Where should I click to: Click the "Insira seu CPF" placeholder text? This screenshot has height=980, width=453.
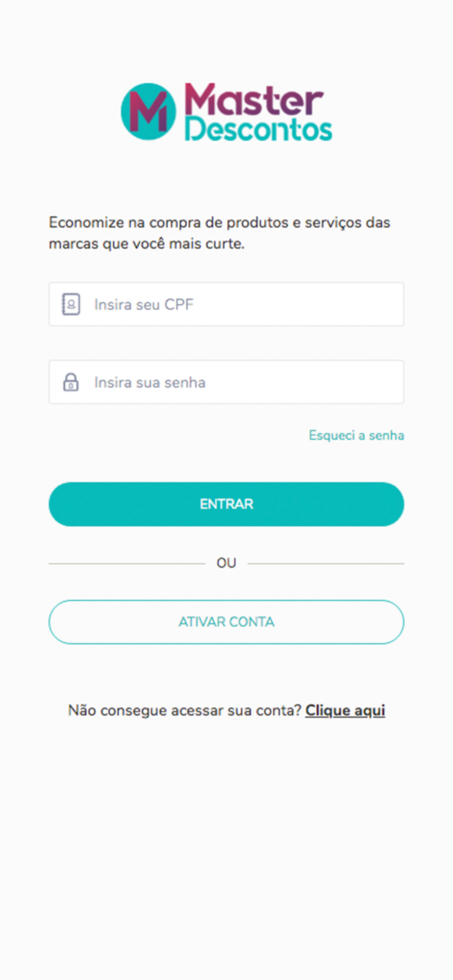coord(144,304)
